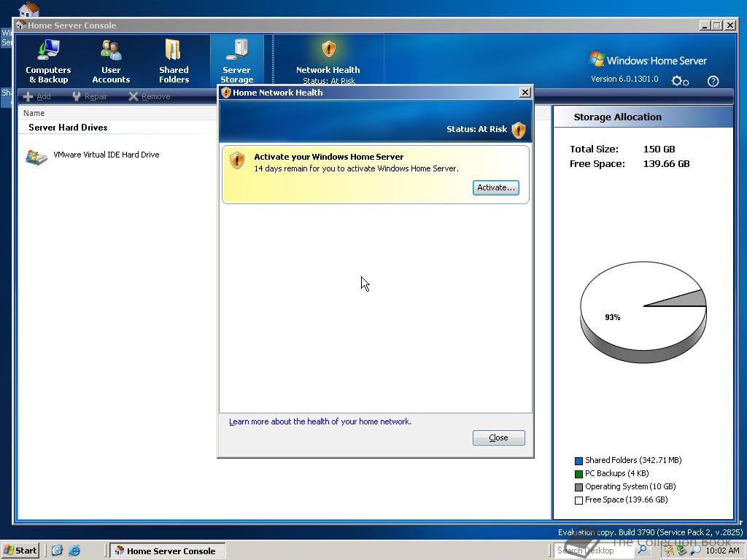Click the Server Hard Drives group header

click(68, 127)
